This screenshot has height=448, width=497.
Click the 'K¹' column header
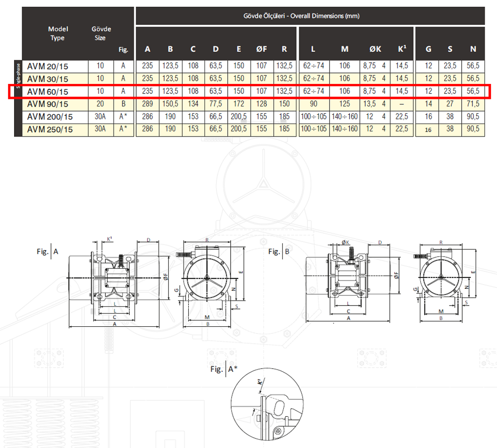coord(402,49)
